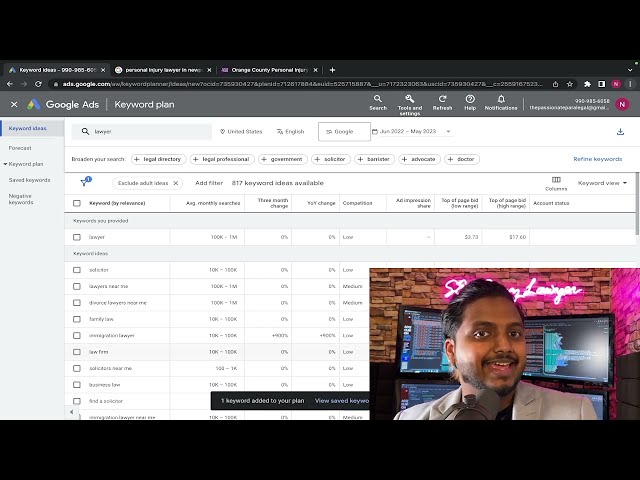This screenshot has width=640, height=480.
Task: Open the Columns chooser icon
Action: [556, 183]
